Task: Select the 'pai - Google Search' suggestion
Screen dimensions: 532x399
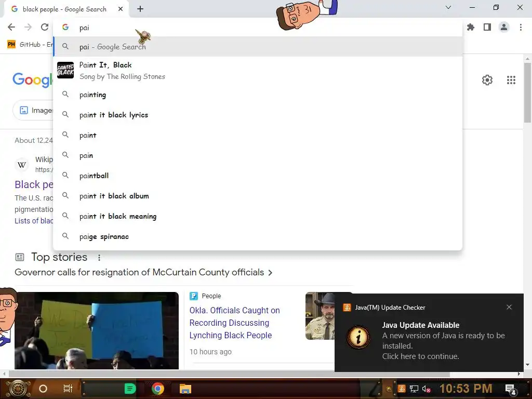Action: [258, 47]
